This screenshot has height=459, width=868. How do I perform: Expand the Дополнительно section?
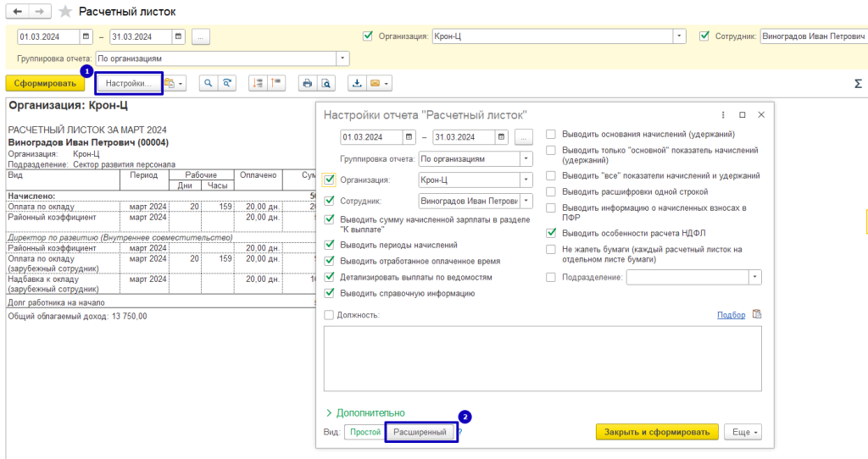tap(364, 413)
